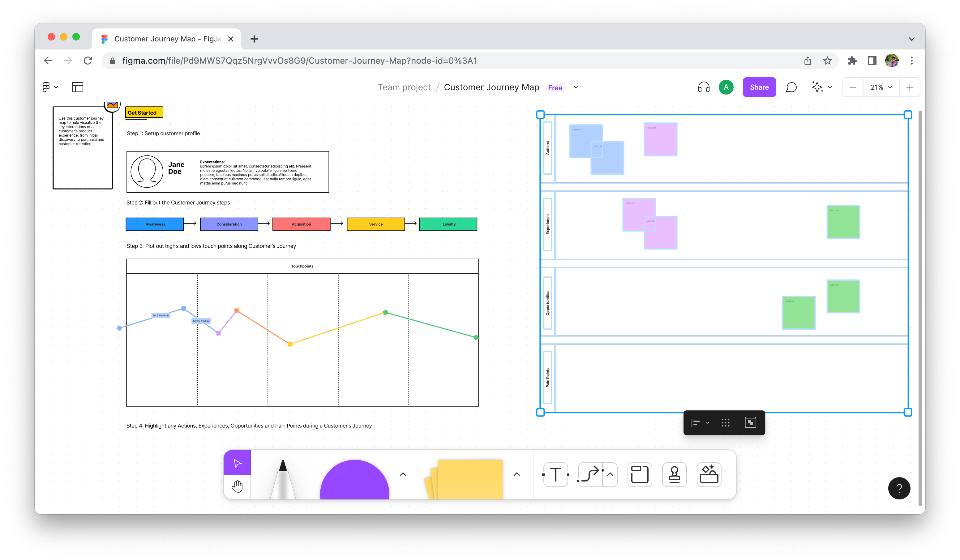Activate the Select arrow tool

click(237, 463)
